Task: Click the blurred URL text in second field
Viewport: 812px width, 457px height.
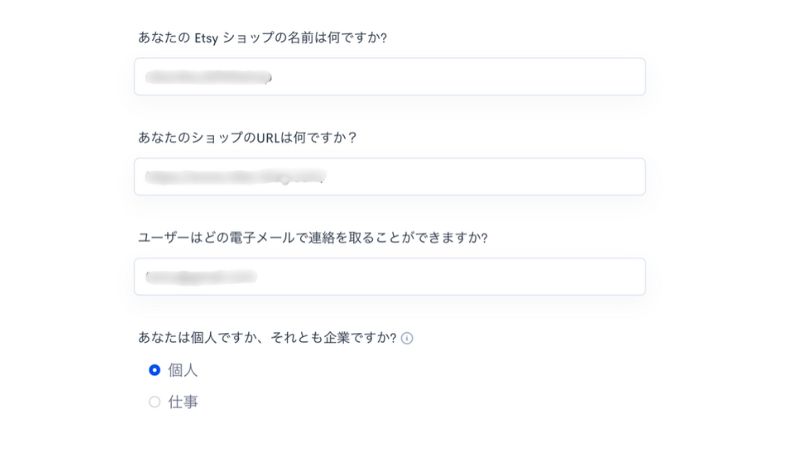Action: tap(235, 177)
